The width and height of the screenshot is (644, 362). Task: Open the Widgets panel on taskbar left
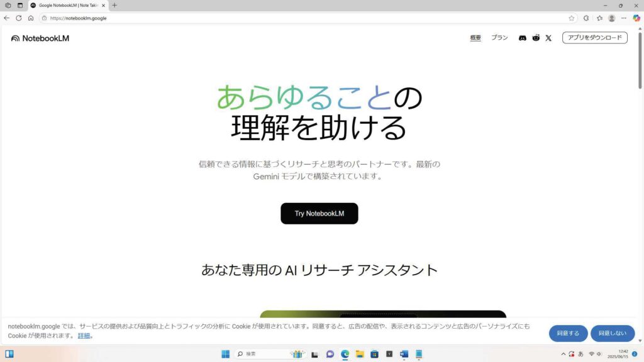[x=9, y=354]
